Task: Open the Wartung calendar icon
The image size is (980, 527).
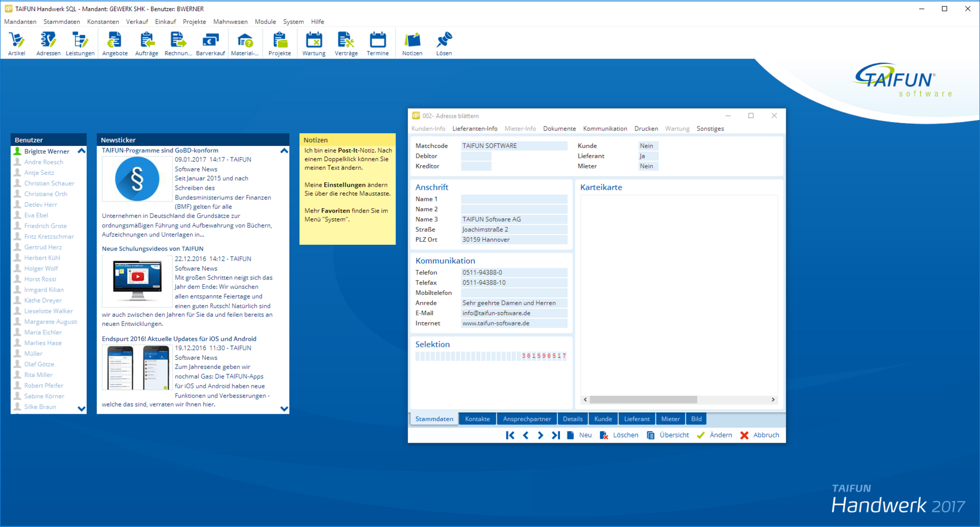Action: pyautogui.click(x=313, y=43)
